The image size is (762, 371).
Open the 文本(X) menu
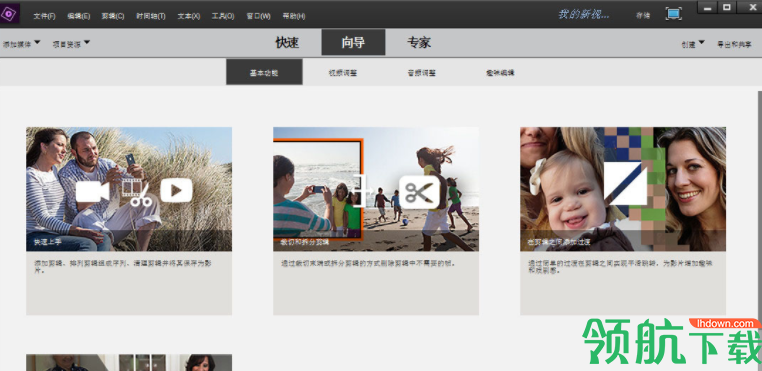point(189,16)
